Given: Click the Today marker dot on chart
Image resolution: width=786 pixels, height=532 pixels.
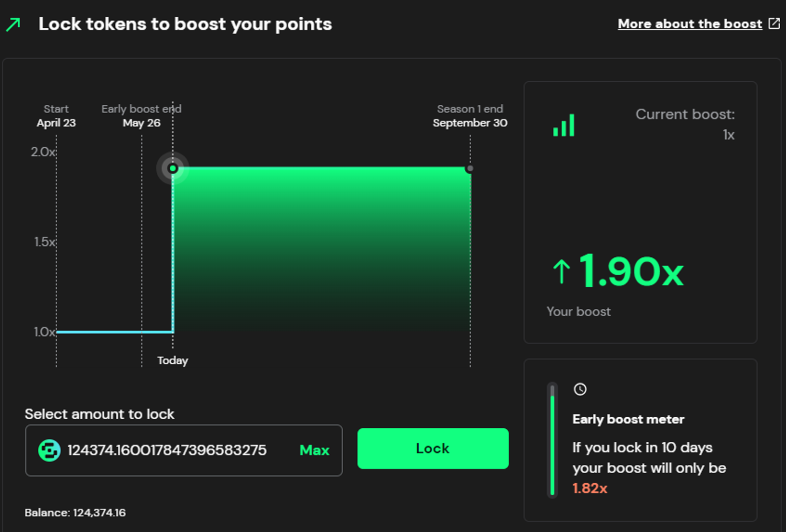Looking at the screenshot, I should click(173, 168).
